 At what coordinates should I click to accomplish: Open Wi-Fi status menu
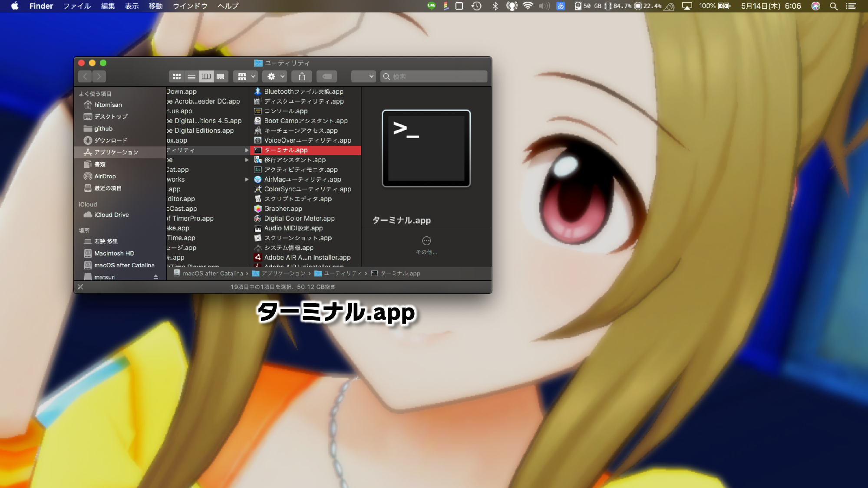pyautogui.click(x=528, y=6)
